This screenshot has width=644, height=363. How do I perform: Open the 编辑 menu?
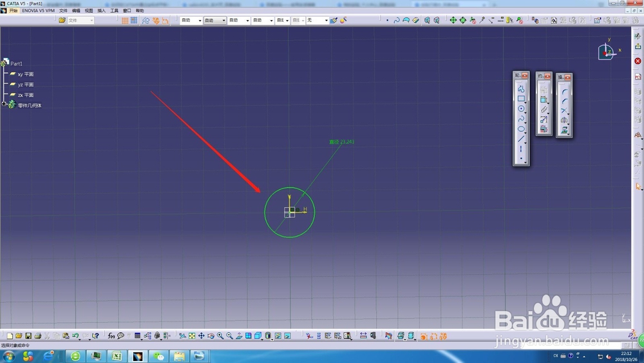pos(76,11)
